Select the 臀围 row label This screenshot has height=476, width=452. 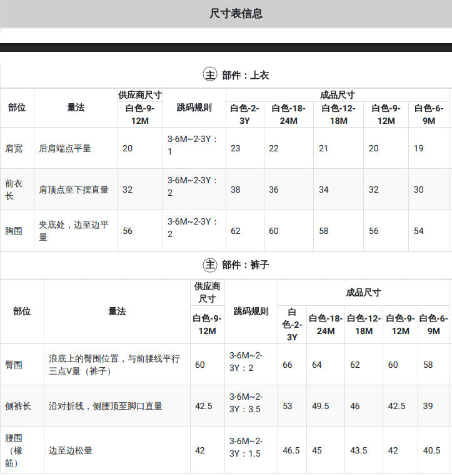[14, 365]
